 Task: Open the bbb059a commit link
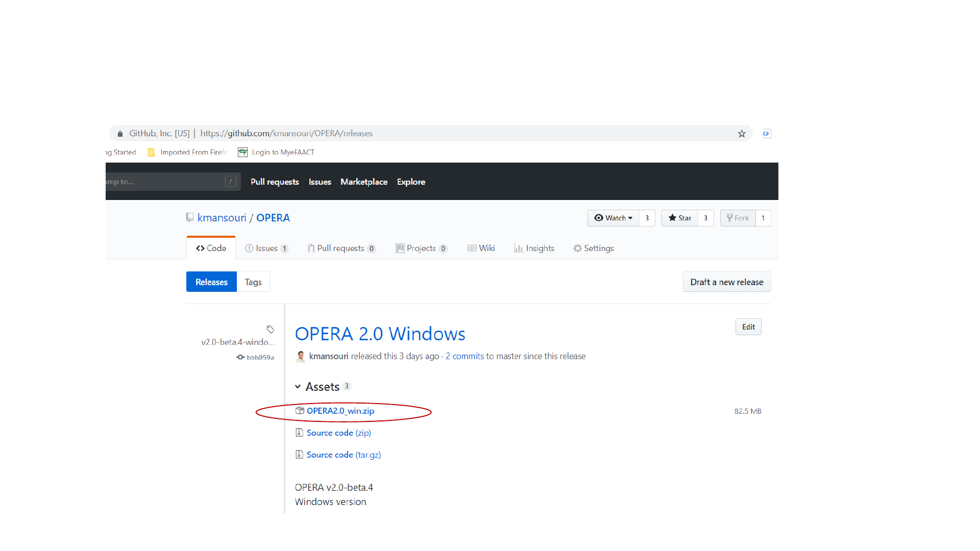260,358
